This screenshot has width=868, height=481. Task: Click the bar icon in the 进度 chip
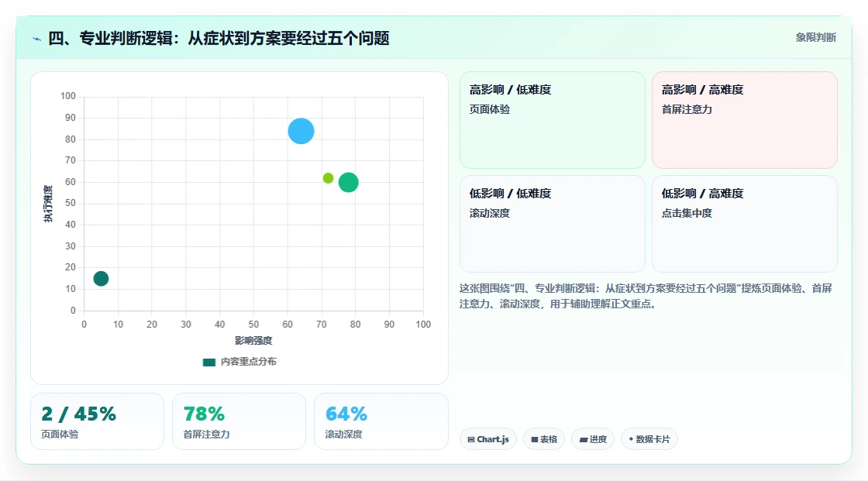point(584,440)
